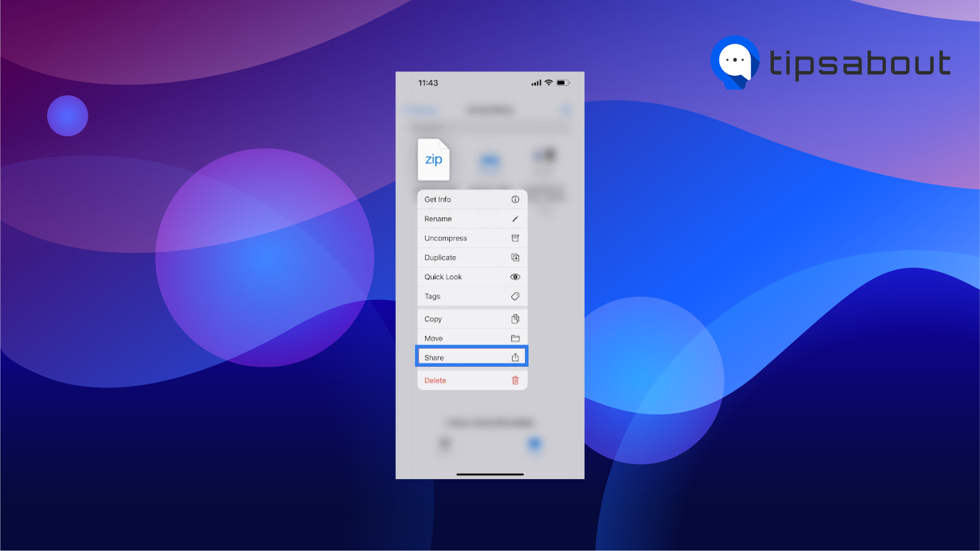Image resolution: width=980 pixels, height=551 pixels.
Task: Open the Rename input field
Action: click(471, 219)
